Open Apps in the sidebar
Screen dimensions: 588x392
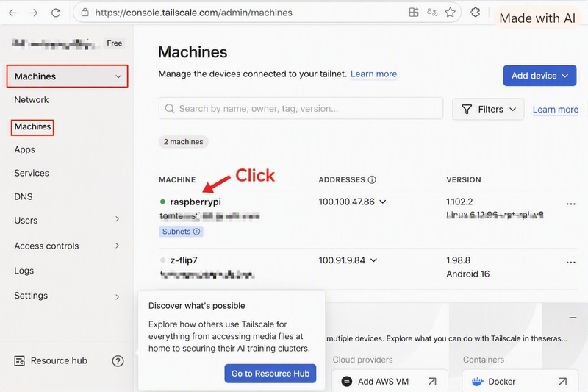pyautogui.click(x=25, y=150)
